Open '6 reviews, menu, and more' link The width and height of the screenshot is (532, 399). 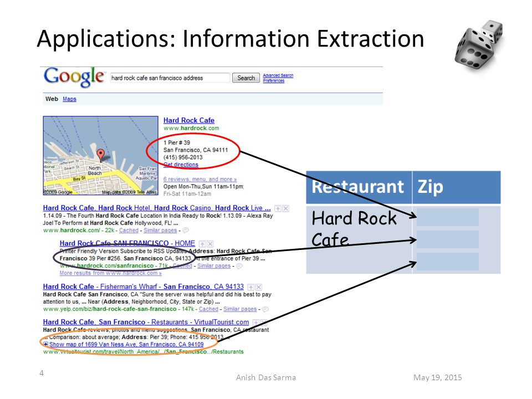point(200,179)
